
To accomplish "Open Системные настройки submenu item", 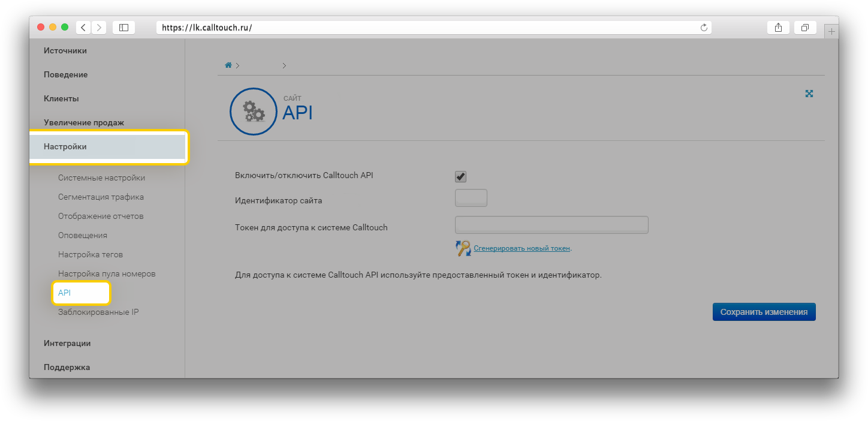I will (101, 178).
